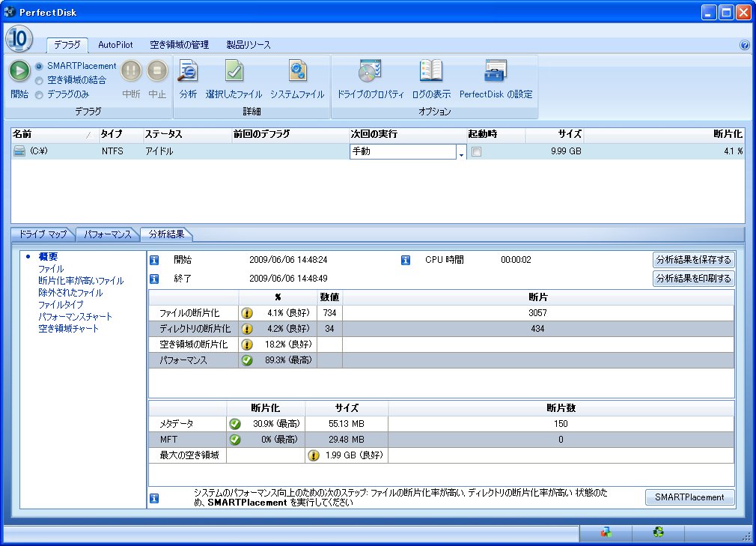Click the PerfectDisk 10 application orb
Screen dimensions: 756x546
(19, 39)
